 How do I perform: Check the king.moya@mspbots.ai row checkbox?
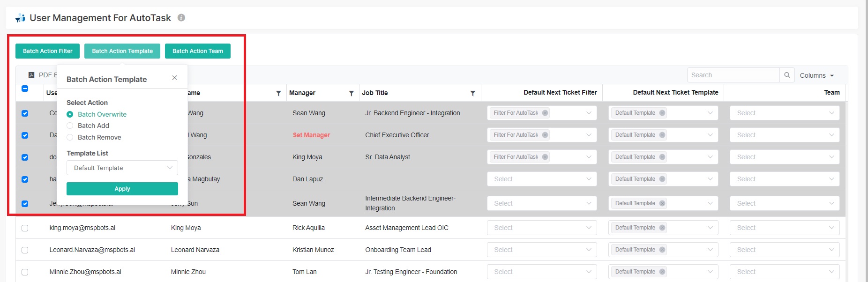point(25,228)
